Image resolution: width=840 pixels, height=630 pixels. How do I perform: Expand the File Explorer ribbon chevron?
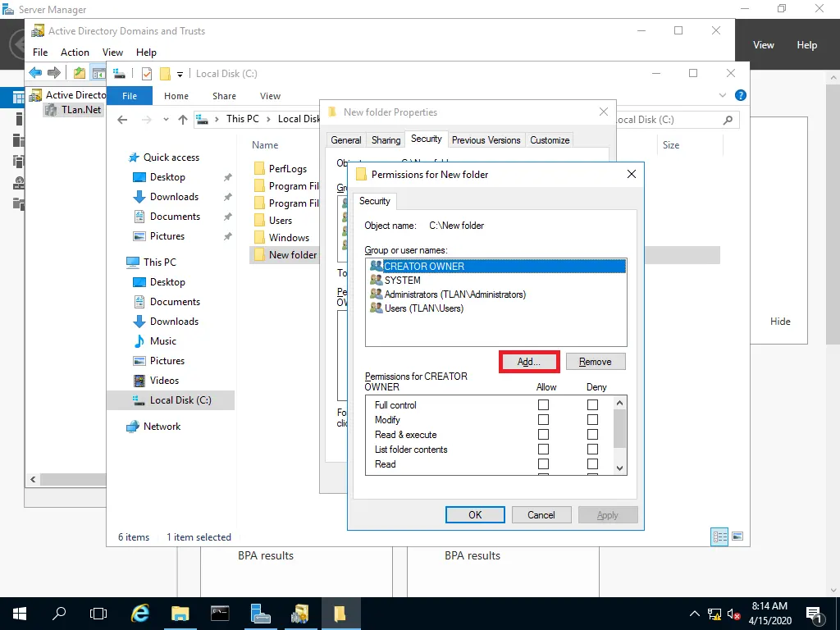[722, 95]
